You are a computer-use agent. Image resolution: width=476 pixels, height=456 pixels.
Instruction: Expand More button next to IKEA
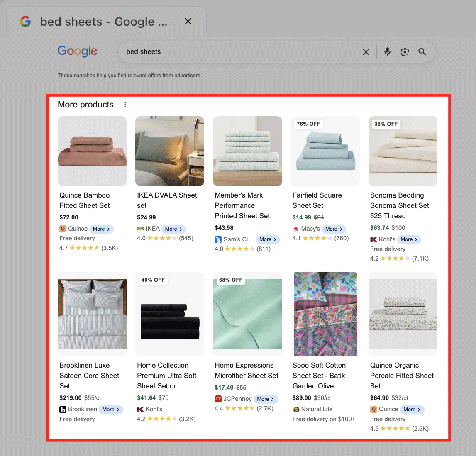click(x=173, y=229)
